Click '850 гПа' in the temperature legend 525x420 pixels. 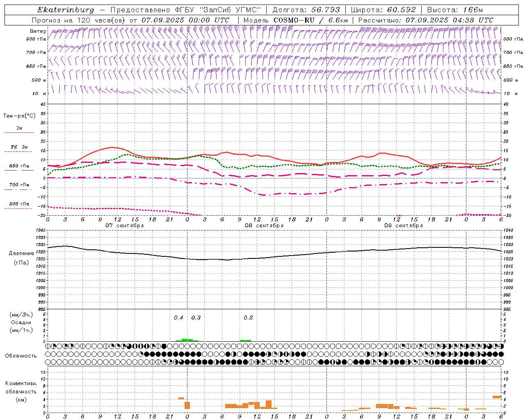[19, 166]
